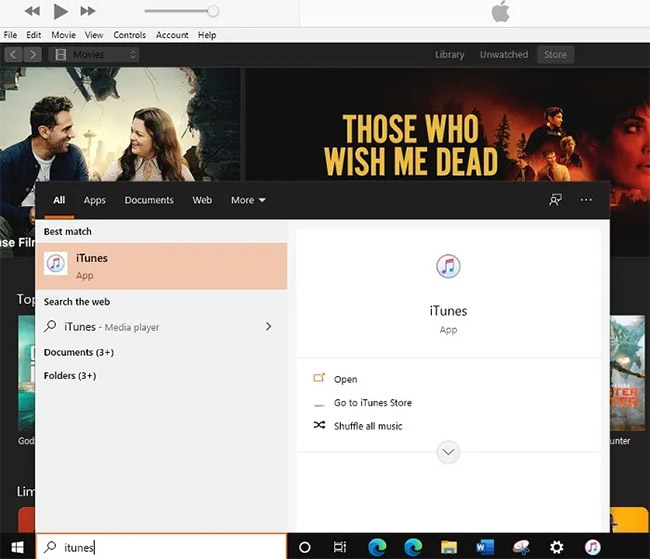This screenshot has height=559, width=650.
Task: Click the iTunes forward navigation arrow
Action: pyautogui.click(x=32, y=54)
